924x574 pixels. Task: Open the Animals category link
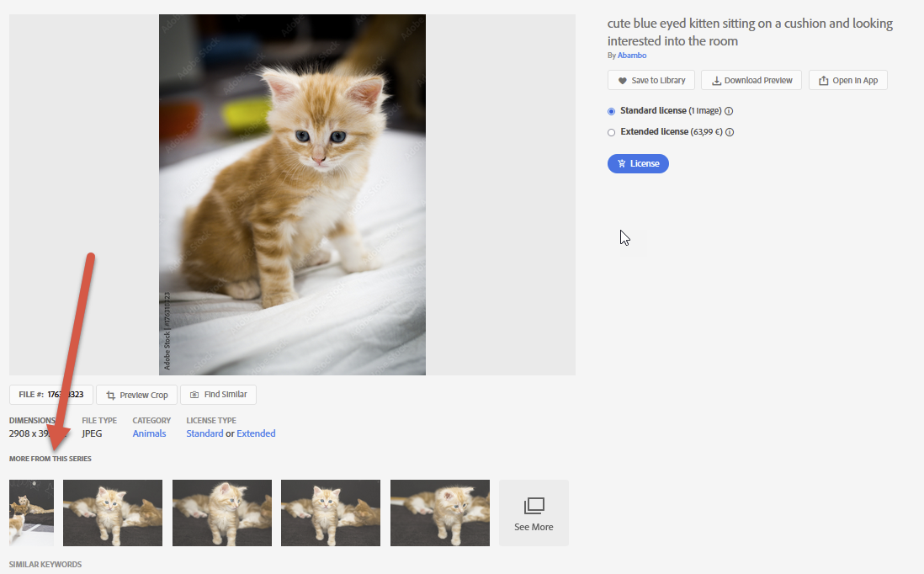click(149, 433)
